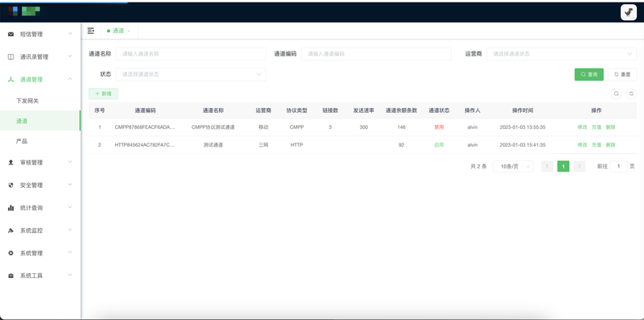Click the 系统监控 monitor icon

coord(11,231)
